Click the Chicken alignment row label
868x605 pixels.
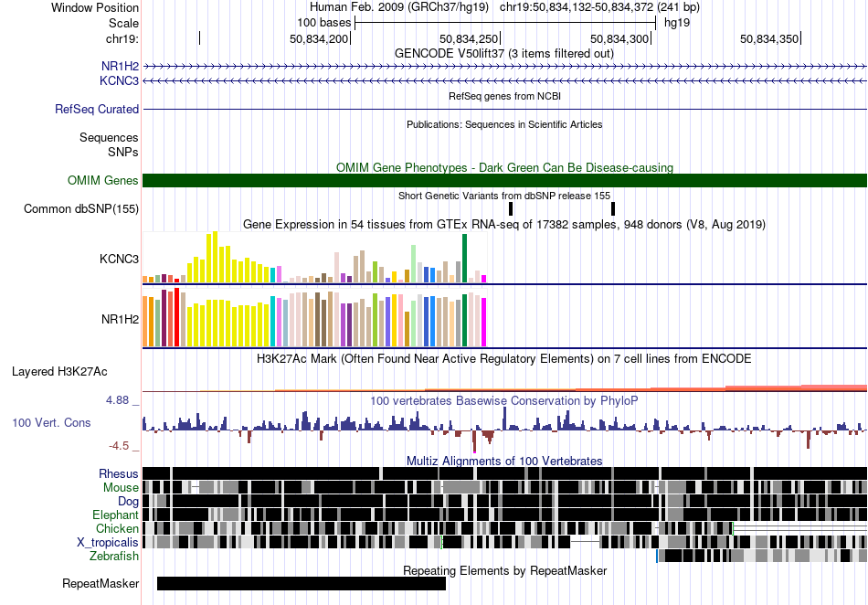pos(117,528)
